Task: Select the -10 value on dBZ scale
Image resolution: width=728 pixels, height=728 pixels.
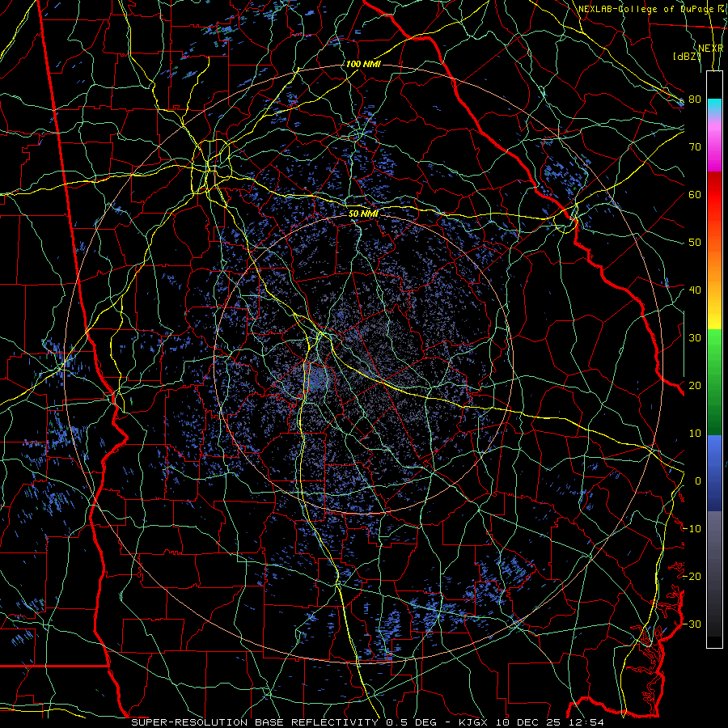Action: (692, 528)
